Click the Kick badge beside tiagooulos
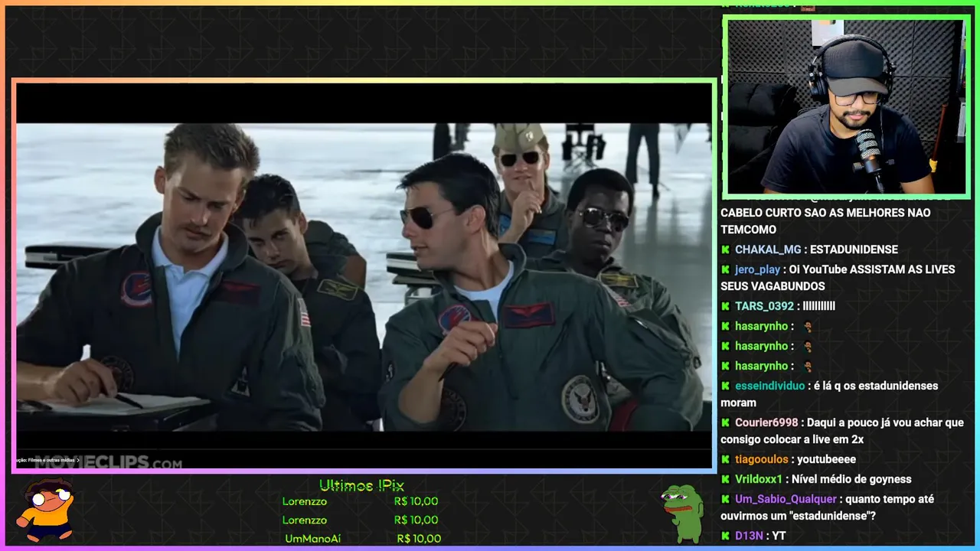980x551 pixels. [x=725, y=459]
